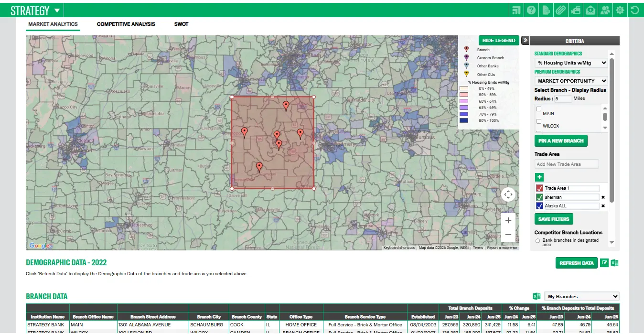Click the map pan/recenter control icon
Viewport: 644px width, 334px height.
(508, 194)
